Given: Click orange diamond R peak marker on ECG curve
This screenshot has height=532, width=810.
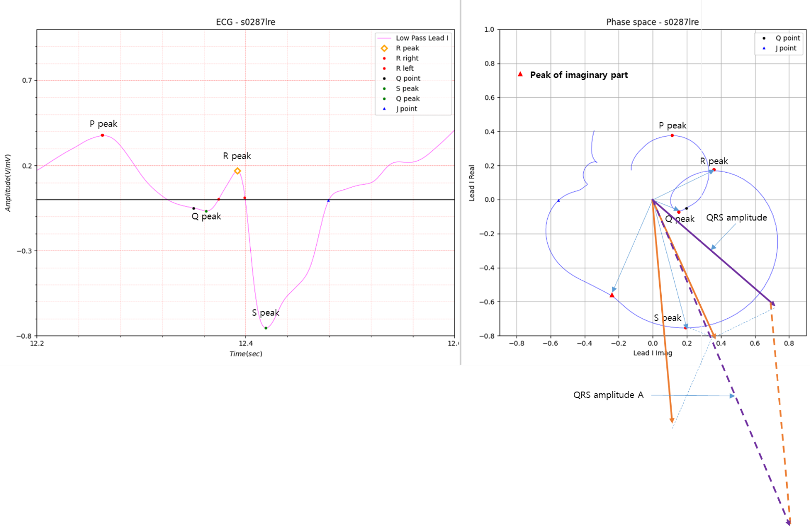Looking at the screenshot, I should coord(237,171).
